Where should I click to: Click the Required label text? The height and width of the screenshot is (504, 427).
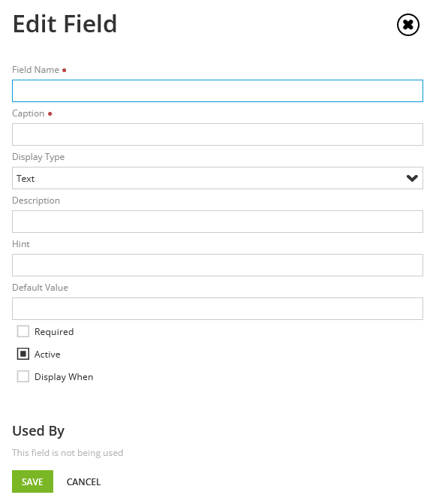point(54,332)
